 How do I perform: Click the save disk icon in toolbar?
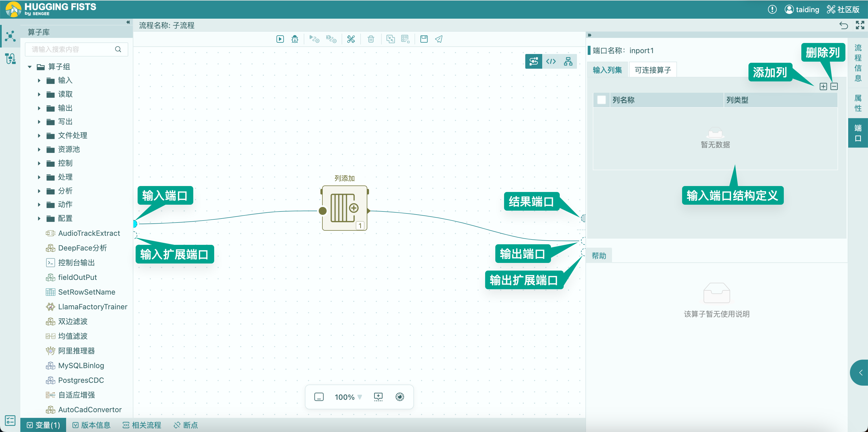pos(424,39)
